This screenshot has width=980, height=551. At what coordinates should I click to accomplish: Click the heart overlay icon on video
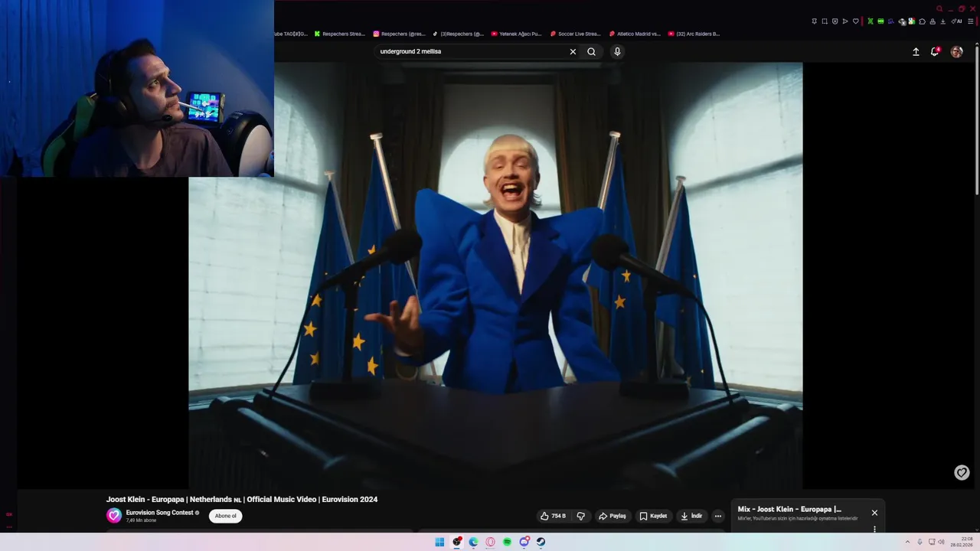click(962, 473)
